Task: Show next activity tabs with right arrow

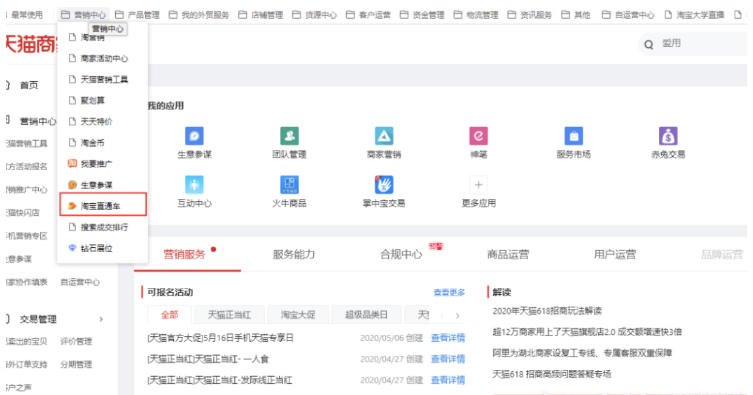Action: click(458, 316)
